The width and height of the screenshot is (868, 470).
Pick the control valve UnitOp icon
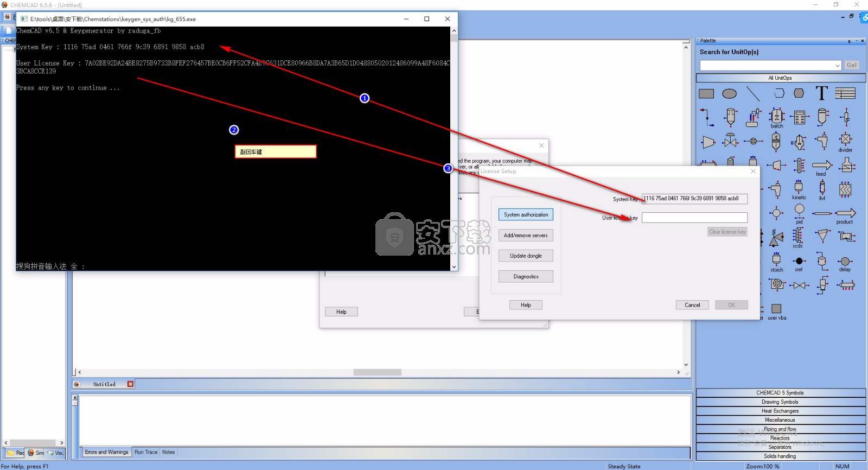pos(730,141)
